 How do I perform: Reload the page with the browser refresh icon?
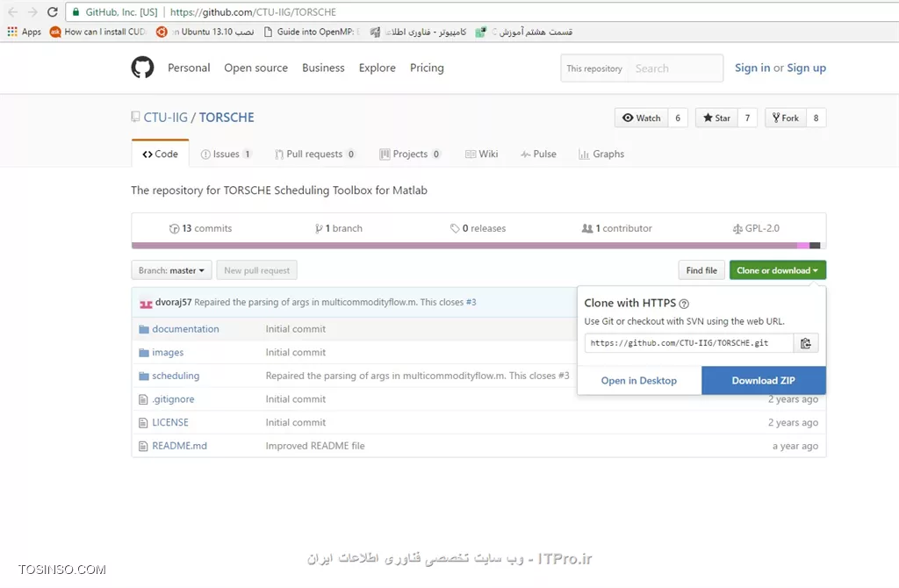click(52, 12)
